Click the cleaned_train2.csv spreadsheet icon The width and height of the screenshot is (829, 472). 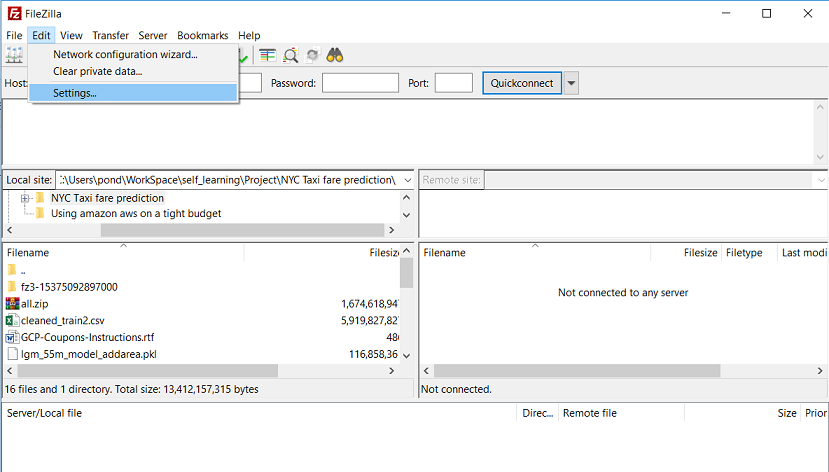point(12,320)
